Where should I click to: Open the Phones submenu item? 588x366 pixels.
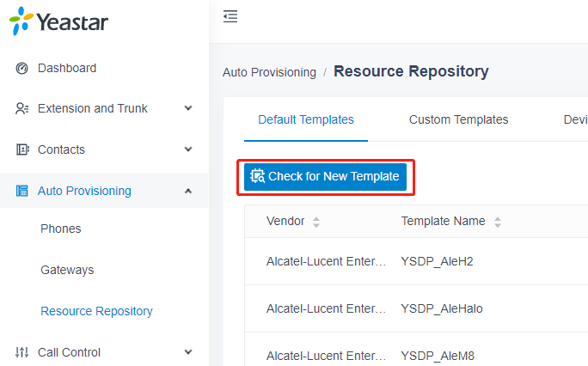tap(61, 229)
